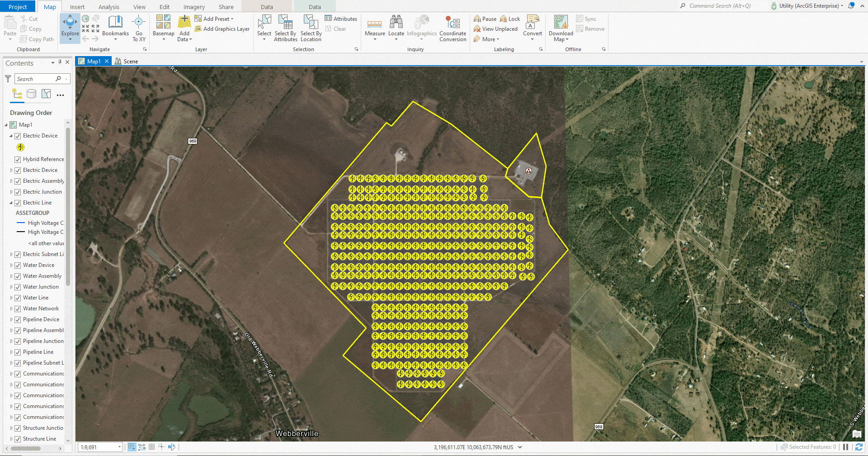Expand the Water Line layer
Screen dimensions: 868x456
tap(11, 298)
